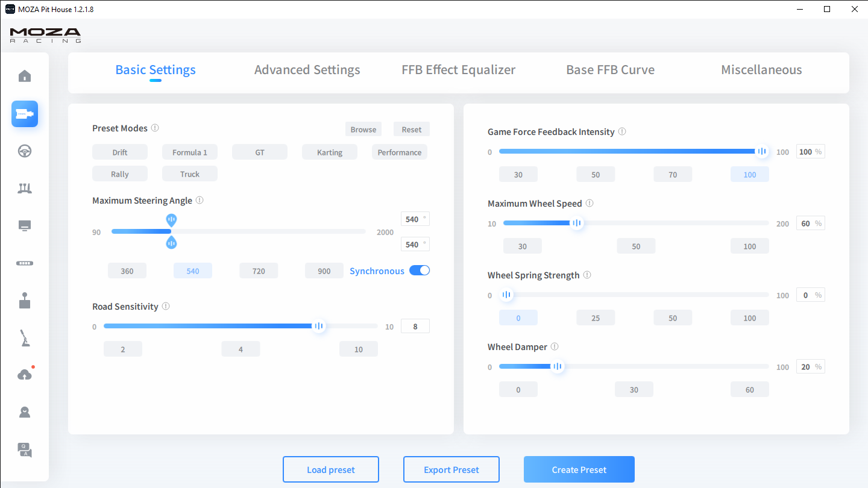Click info icon beside Preset Modes
Viewport: 868px width, 488px height.
tap(155, 128)
